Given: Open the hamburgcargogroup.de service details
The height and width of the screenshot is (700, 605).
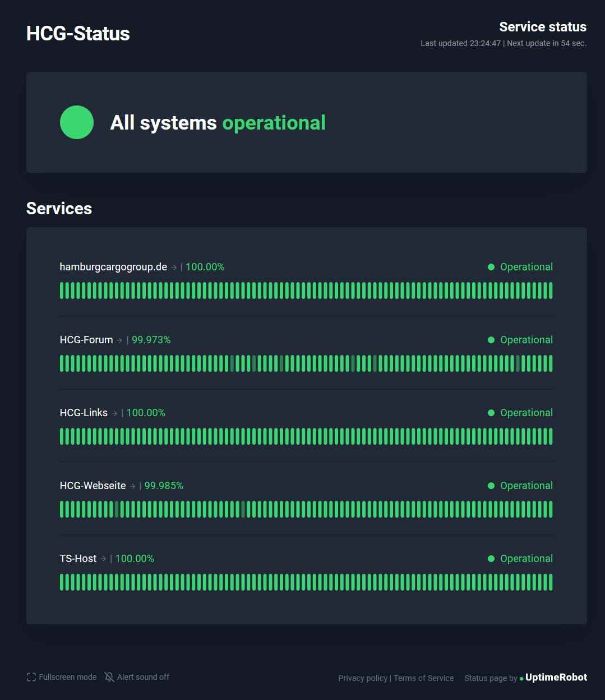Looking at the screenshot, I should tap(113, 267).
